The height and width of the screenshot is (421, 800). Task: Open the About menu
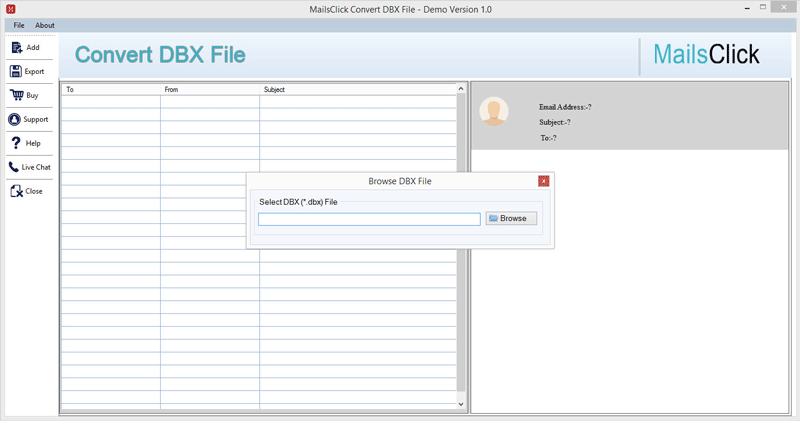(45, 25)
